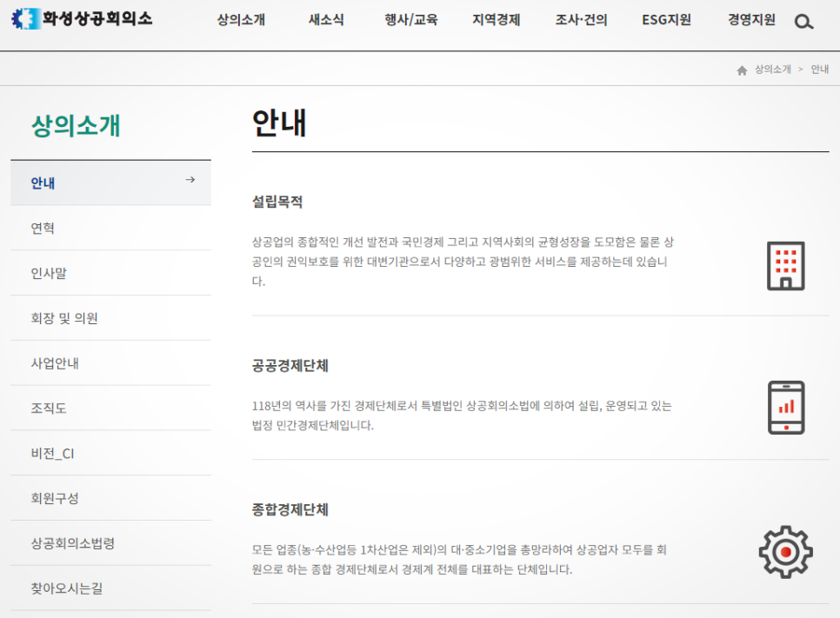This screenshot has width=840, height=618.
Task: Select 인사말 from the sidebar
Action: pyautogui.click(x=49, y=273)
